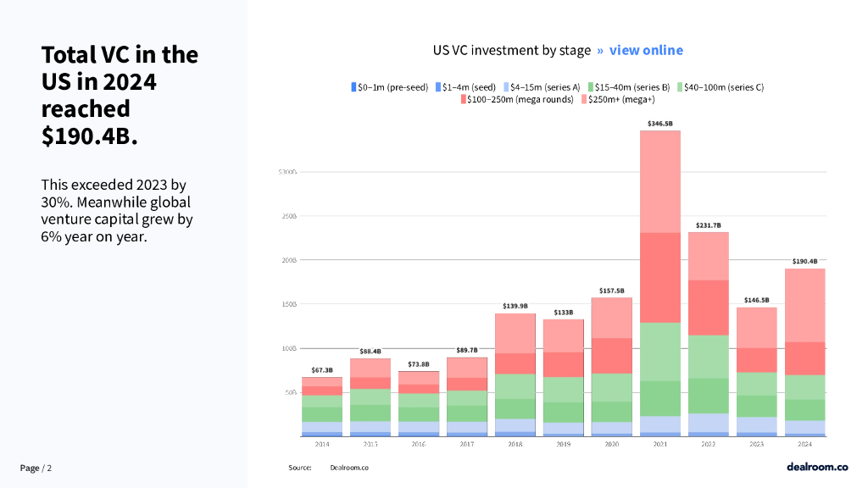Click the $346.5B label above 2021 bar
This screenshot has width=868, height=488.
[x=660, y=124]
